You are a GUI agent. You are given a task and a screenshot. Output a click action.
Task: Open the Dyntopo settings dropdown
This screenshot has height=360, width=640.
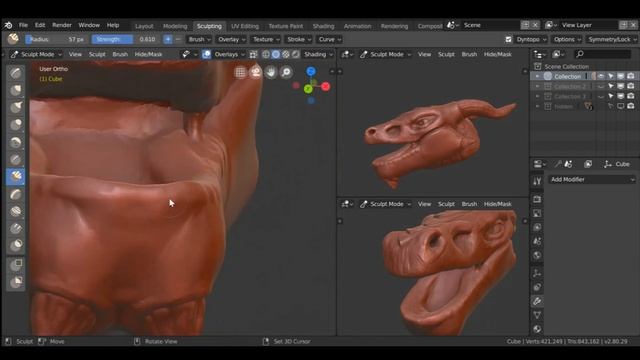pyautogui.click(x=531, y=40)
